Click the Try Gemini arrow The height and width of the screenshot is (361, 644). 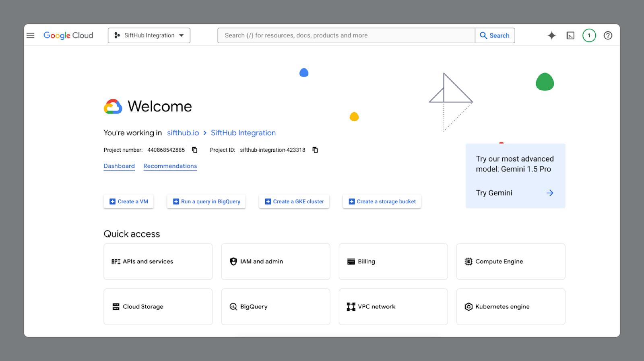click(x=550, y=193)
